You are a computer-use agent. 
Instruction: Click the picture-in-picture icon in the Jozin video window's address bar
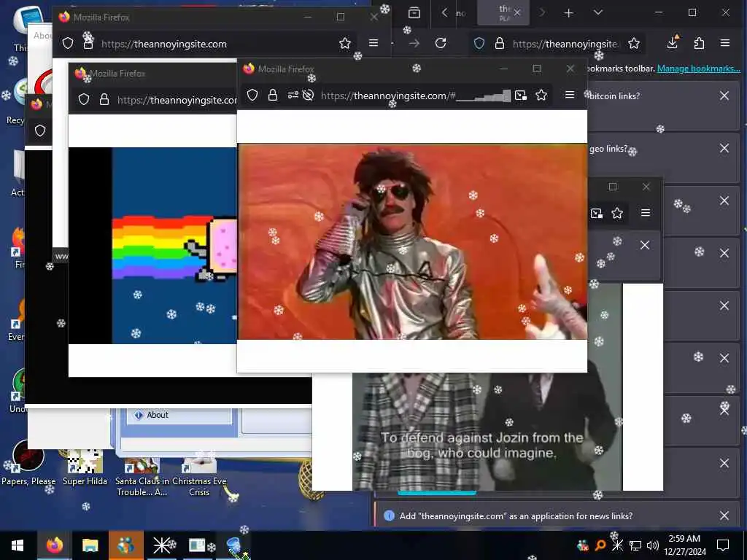tap(521, 96)
